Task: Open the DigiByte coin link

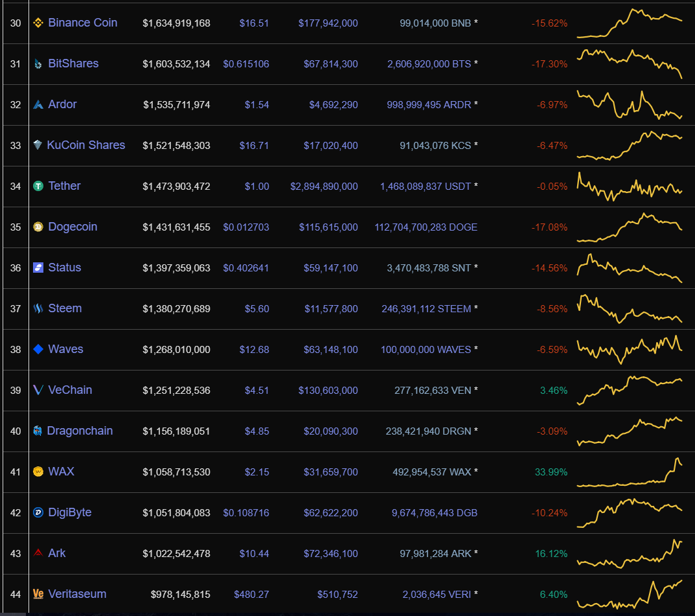Action: 69,512
